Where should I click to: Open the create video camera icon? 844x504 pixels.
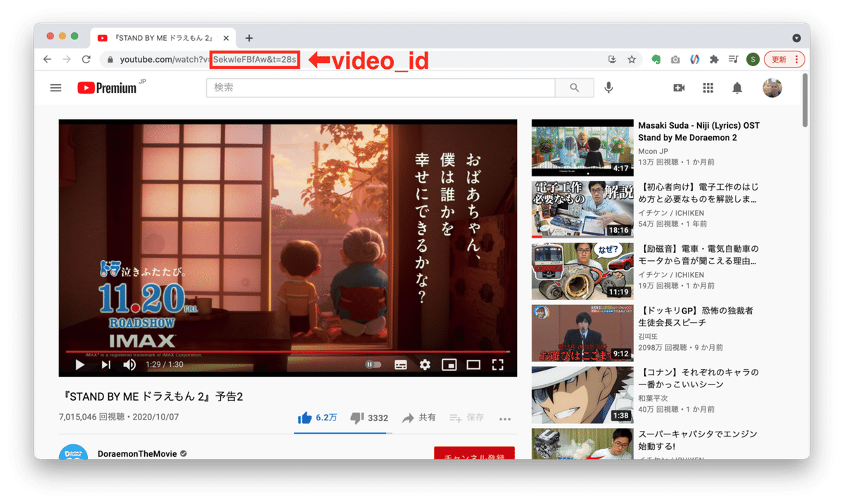point(679,88)
